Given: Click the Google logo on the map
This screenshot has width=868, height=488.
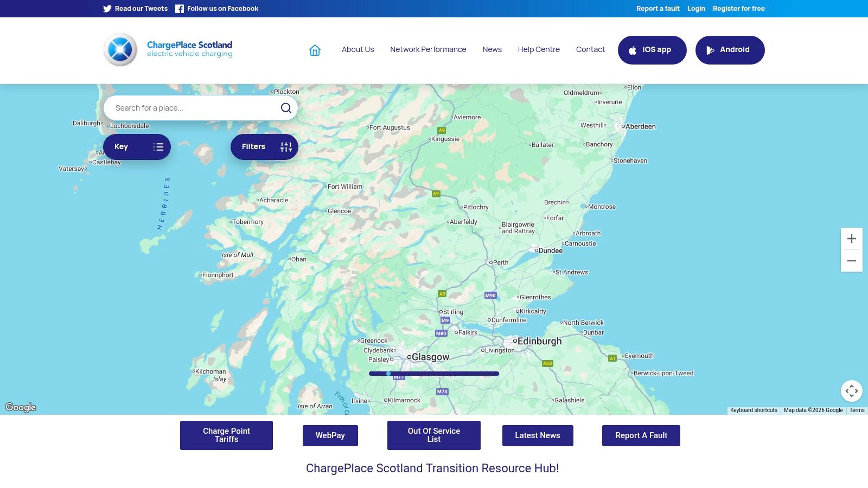Looking at the screenshot, I should [21, 407].
